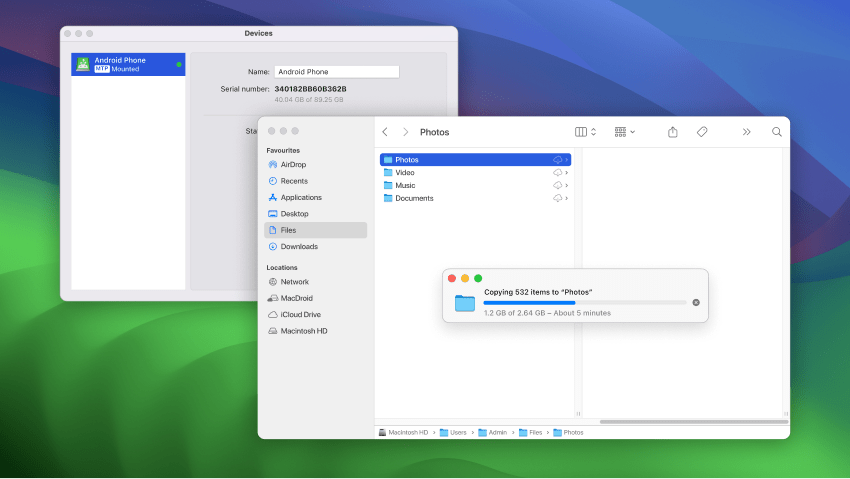Expand Music folder with its chevron
850x479 pixels.
pyautogui.click(x=566, y=185)
